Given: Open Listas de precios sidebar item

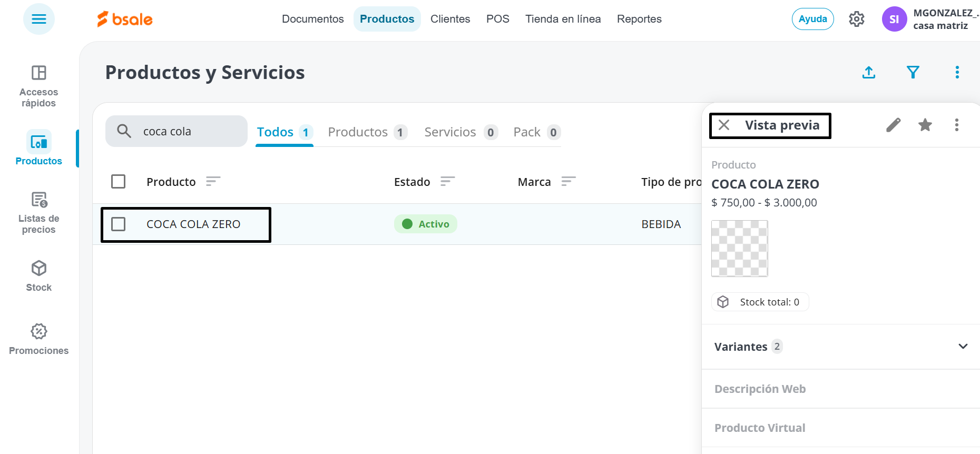Looking at the screenshot, I should click(x=39, y=213).
